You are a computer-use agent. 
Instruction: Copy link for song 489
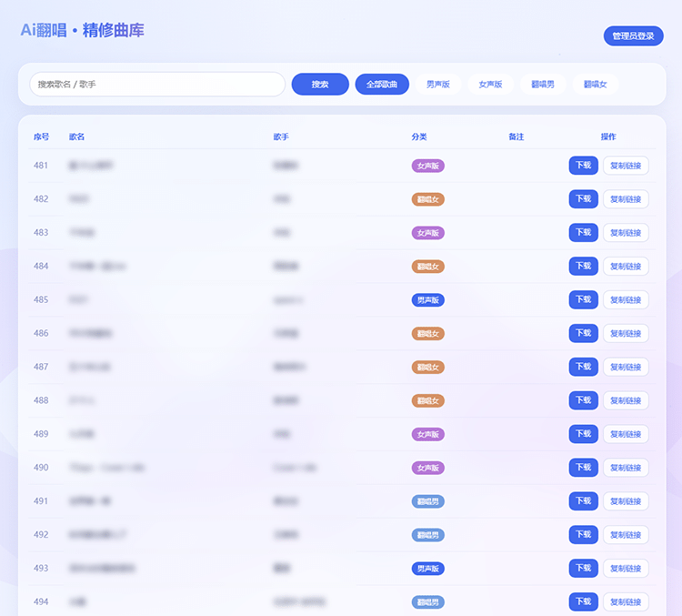coord(626,434)
